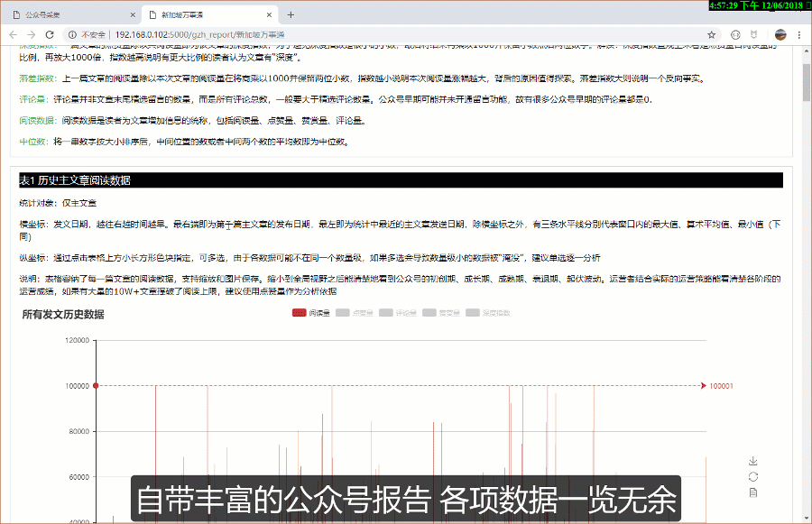Click the 统计对象：仅主文章 line
Viewport: 812px width, 524px height.
(x=58, y=203)
